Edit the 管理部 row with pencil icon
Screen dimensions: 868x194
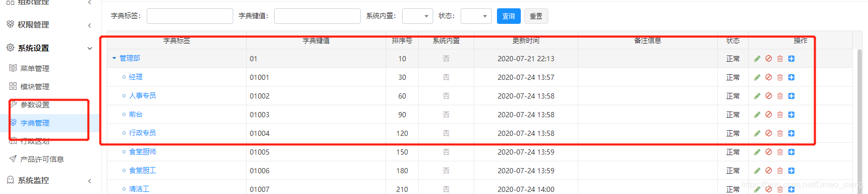(757, 59)
